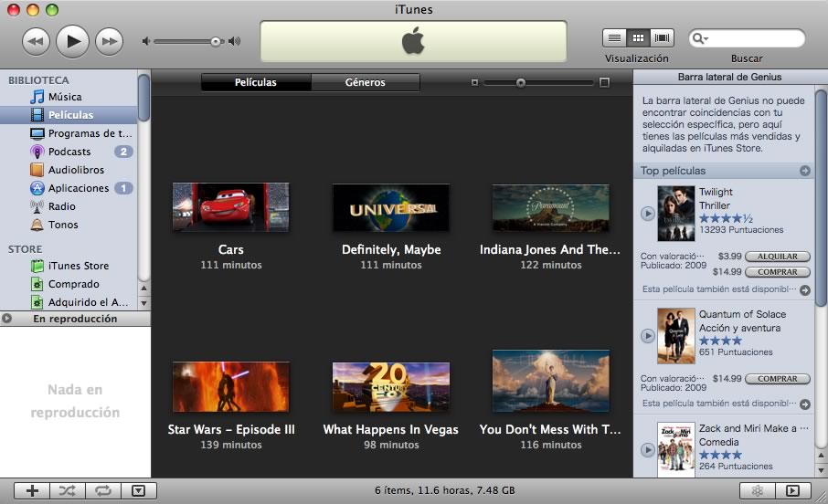Select Definitely, Maybe movie thumbnail
This screenshot has height=504, width=828.
click(x=391, y=207)
